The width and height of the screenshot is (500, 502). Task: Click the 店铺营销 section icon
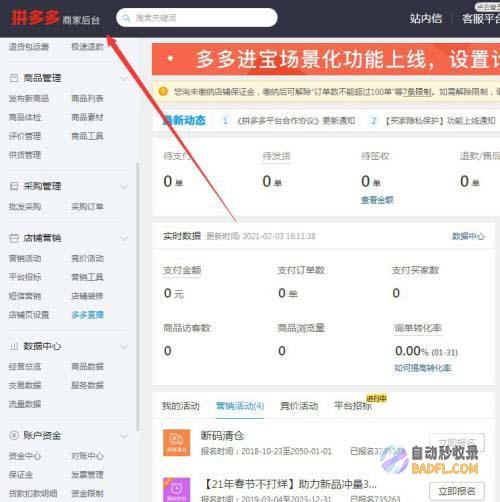click(x=14, y=238)
